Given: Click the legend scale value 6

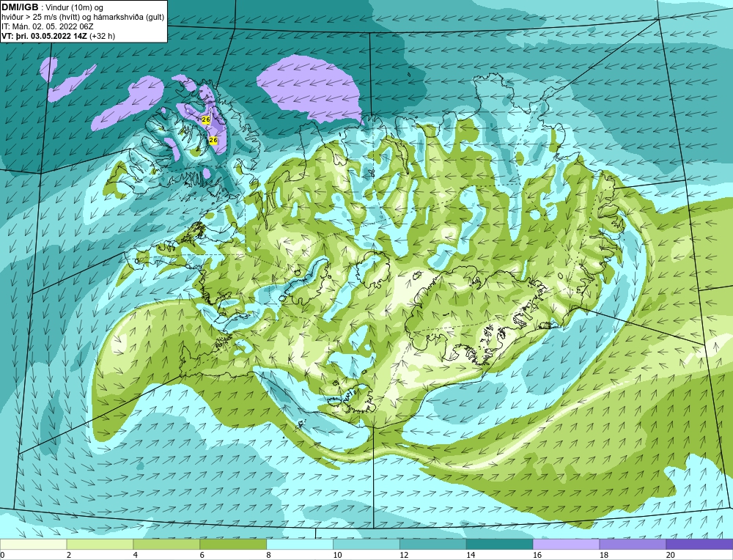Looking at the screenshot, I should pyautogui.click(x=202, y=555).
